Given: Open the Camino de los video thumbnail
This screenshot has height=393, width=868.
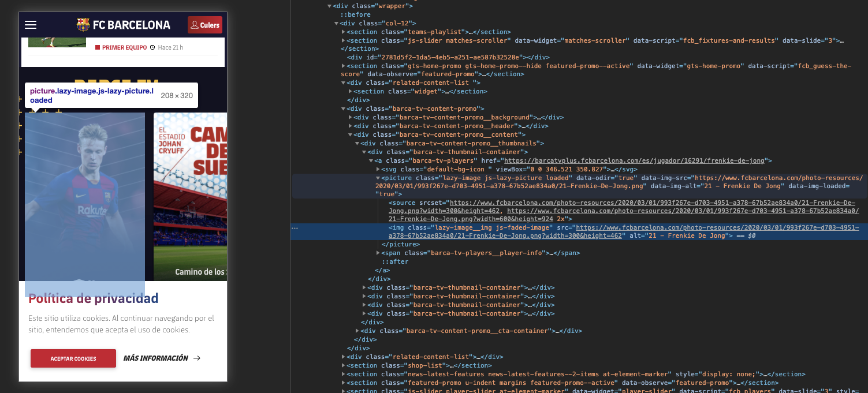Looking at the screenshot, I should click(190, 196).
